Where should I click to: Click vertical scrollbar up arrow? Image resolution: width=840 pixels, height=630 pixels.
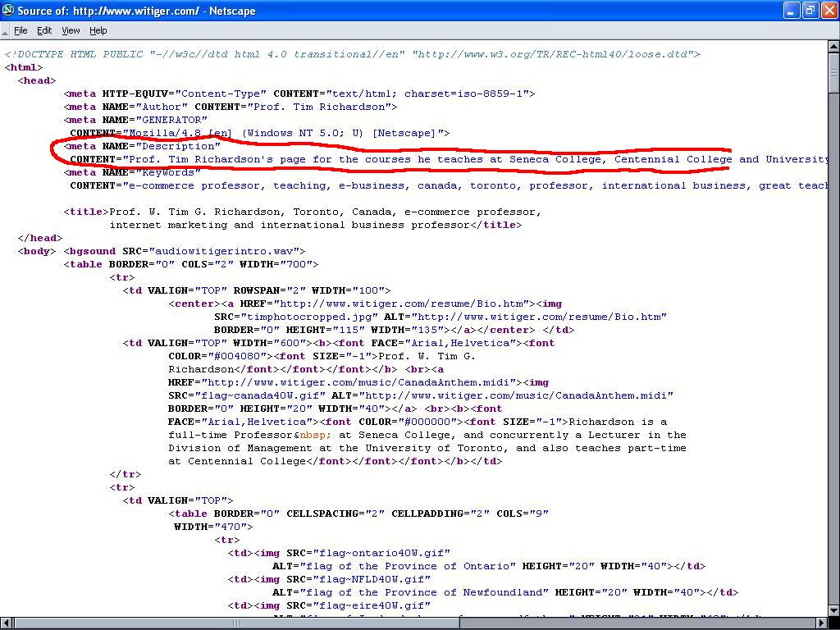833,47
